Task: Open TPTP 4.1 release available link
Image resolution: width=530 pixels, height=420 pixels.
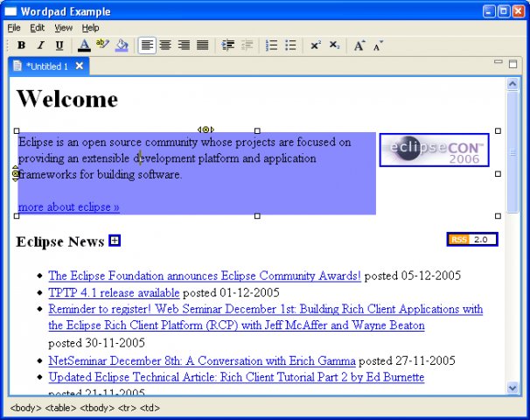Action: pyautogui.click(x=114, y=292)
